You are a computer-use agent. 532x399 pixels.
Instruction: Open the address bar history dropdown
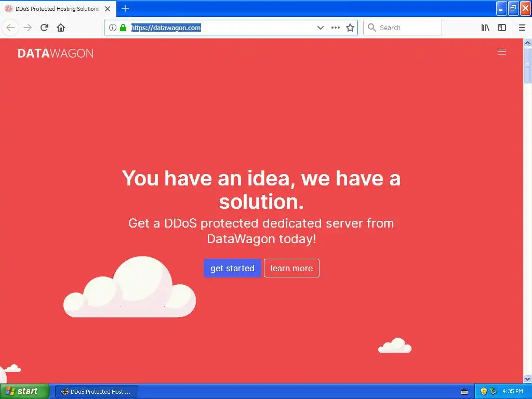pos(320,28)
